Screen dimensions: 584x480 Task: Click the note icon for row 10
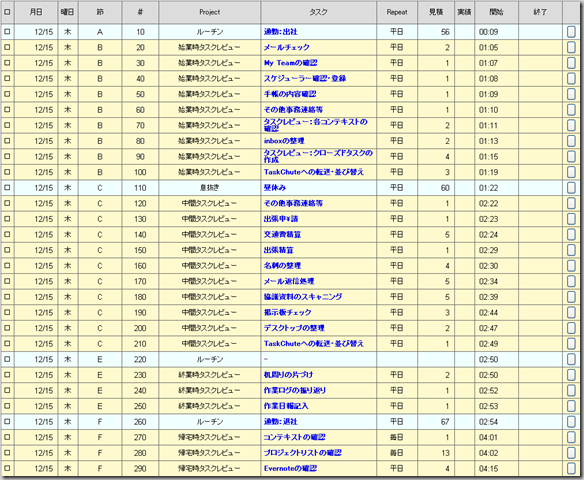(571, 32)
